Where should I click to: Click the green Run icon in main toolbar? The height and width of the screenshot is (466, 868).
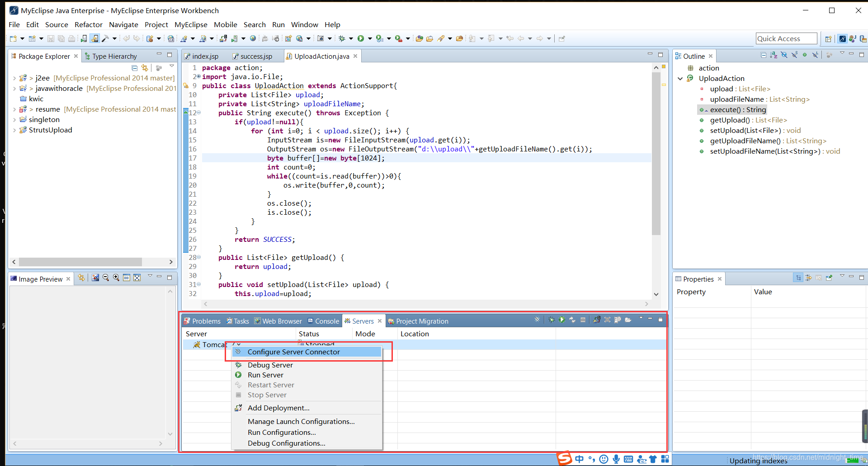click(x=361, y=39)
